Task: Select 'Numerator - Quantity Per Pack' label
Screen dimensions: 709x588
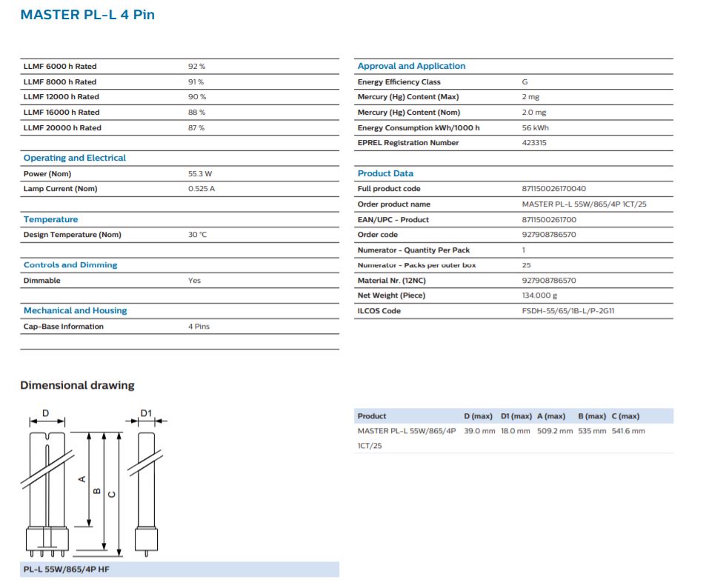Action: (413, 250)
